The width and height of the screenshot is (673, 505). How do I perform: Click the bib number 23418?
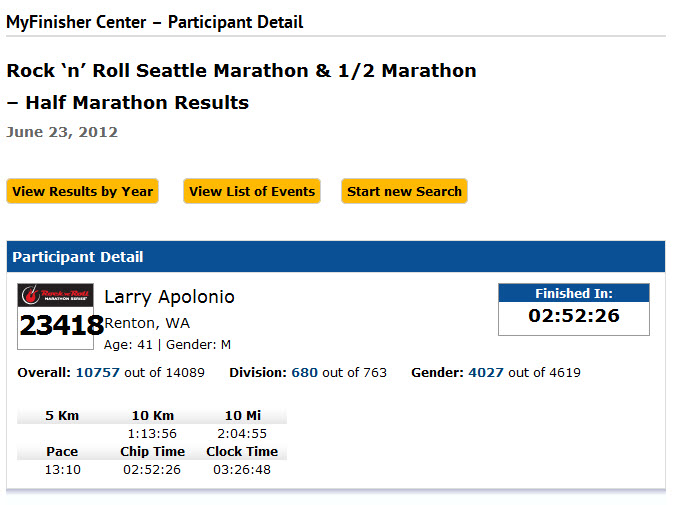click(61, 325)
